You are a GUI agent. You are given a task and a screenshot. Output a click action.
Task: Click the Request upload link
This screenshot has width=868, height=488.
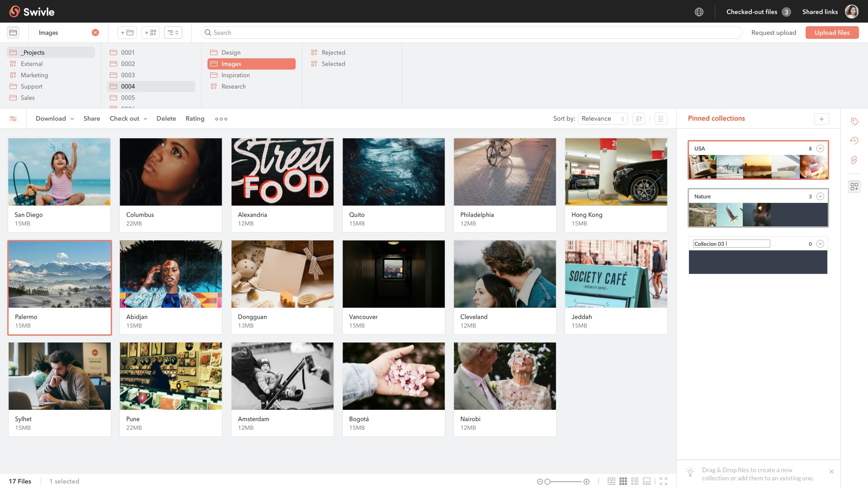coord(774,33)
